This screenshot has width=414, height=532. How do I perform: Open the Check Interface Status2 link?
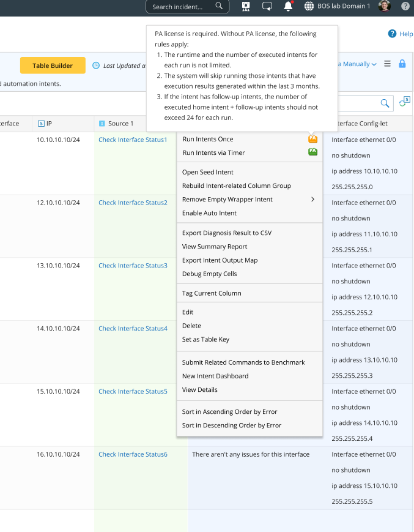133,203
